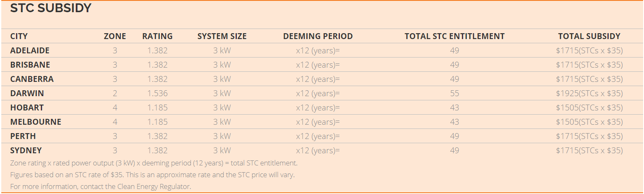Click the ADELAIDE row label
Screen dimensions: 644x194
tap(30, 50)
